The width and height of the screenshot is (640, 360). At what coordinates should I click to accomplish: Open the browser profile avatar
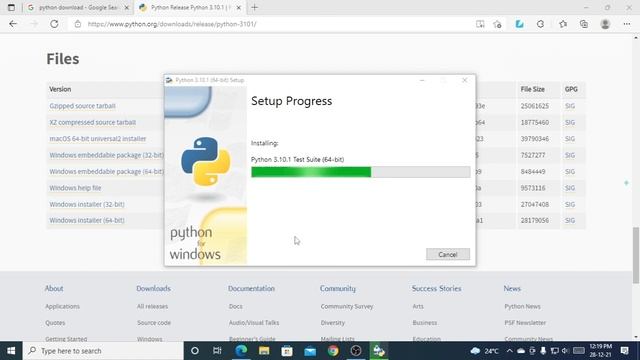tap(605, 24)
